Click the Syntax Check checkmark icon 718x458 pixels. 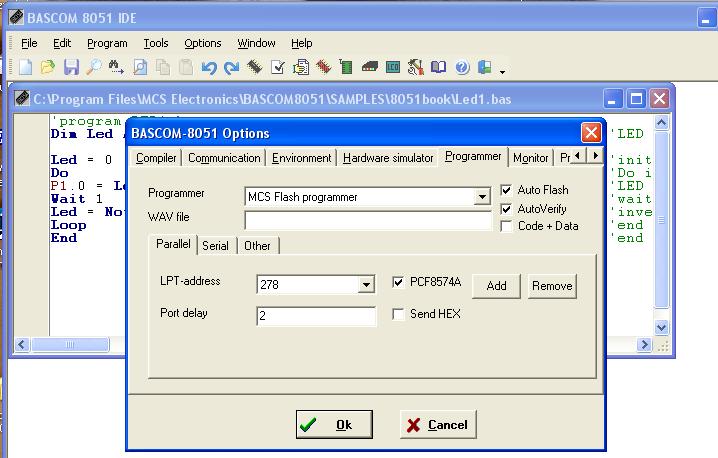278,67
